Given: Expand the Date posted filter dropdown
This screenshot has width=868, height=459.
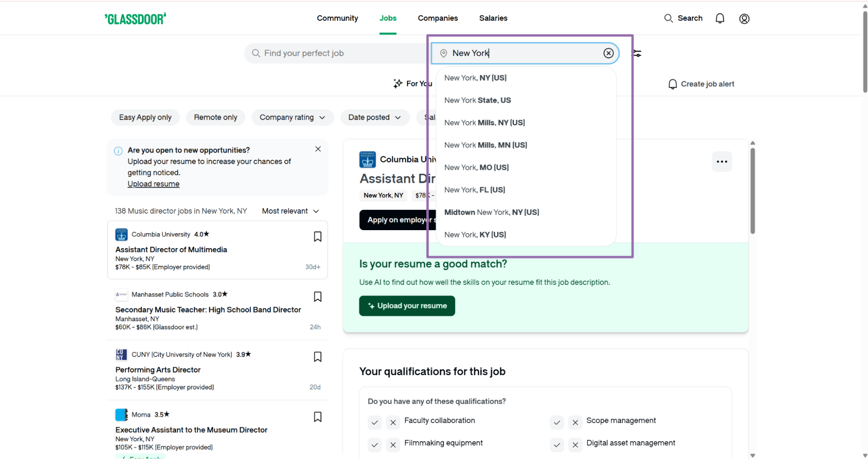Looking at the screenshot, I should tap(375, 117).
